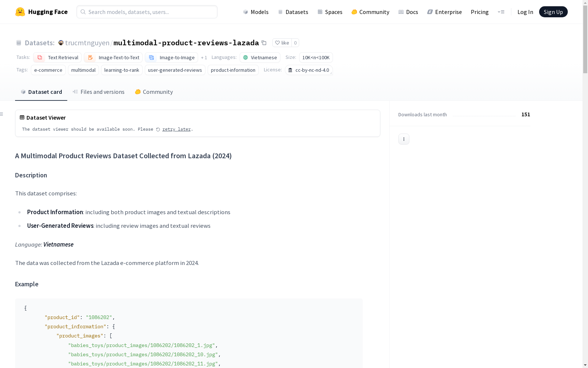Switch to Files and versions tab

pyautogui.click(x=98, y=92)
